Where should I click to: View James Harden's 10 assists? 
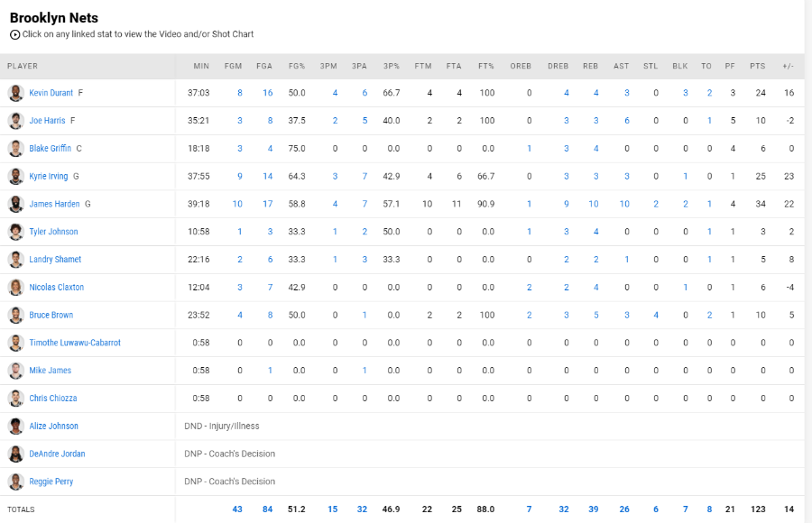(624, 204)
